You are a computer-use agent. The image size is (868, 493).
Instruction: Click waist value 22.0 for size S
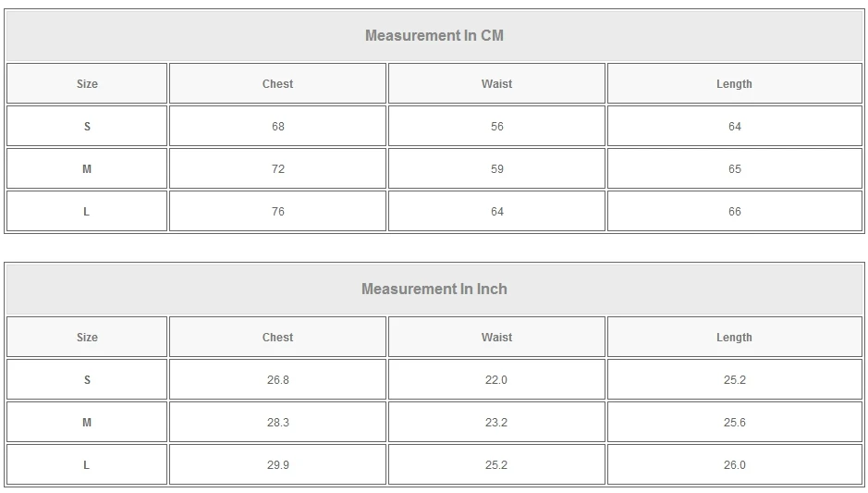coord(496,380)
